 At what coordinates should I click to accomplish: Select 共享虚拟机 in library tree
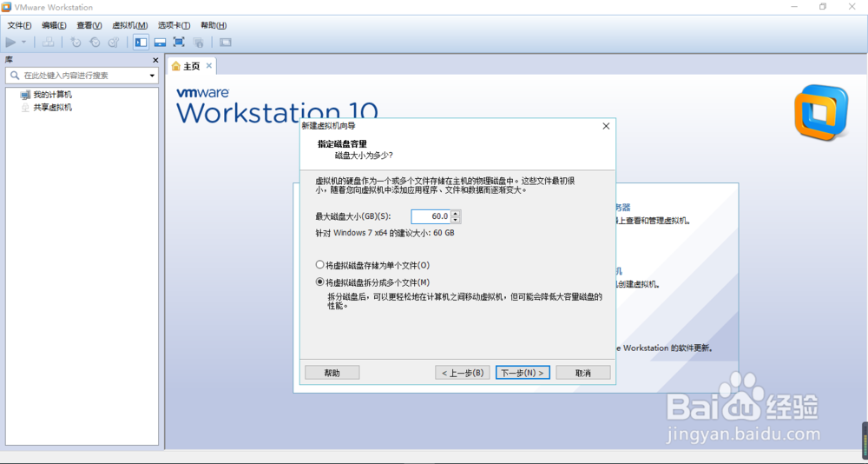pyautogui.click(x=53, y=108)
